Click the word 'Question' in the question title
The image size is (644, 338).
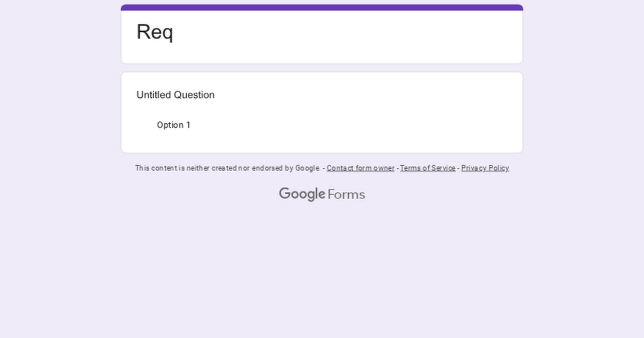[x=194, y=95]
